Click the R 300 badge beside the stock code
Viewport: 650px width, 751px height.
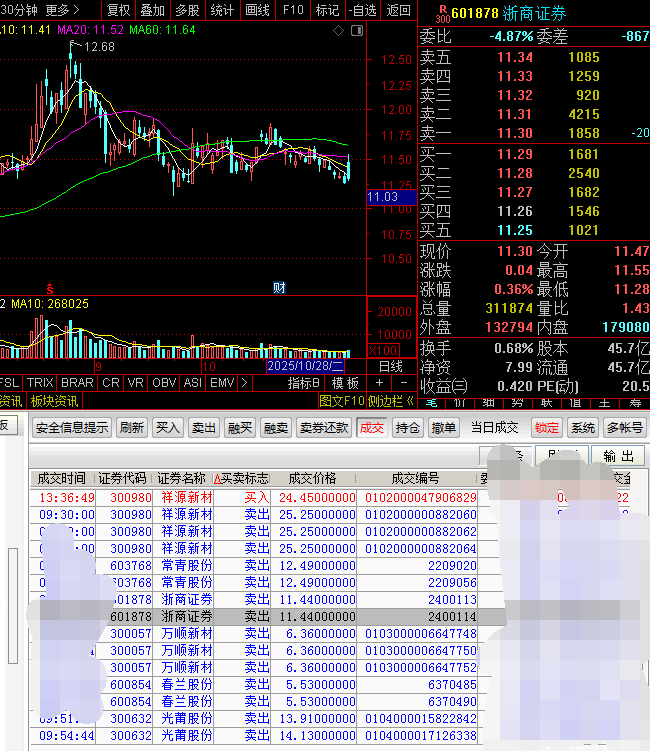pyautogui.click(x=443, y=14)
